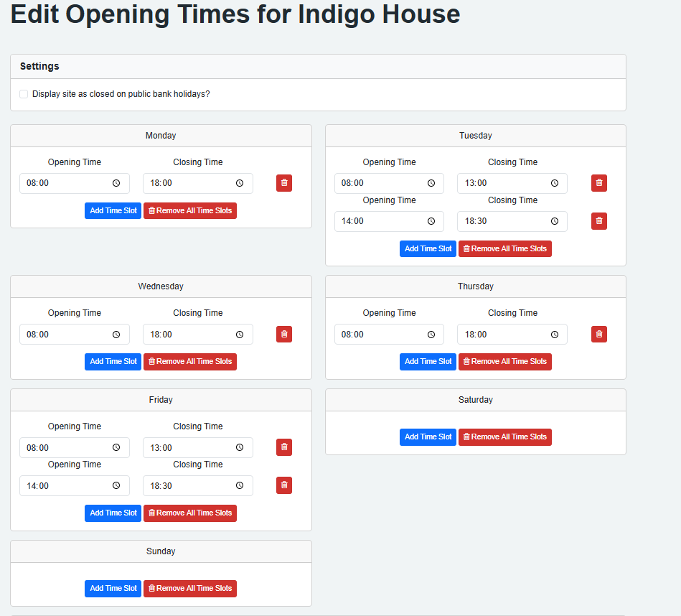Delete Friday's 14:00–18:30 time slot

click(284, 485)
